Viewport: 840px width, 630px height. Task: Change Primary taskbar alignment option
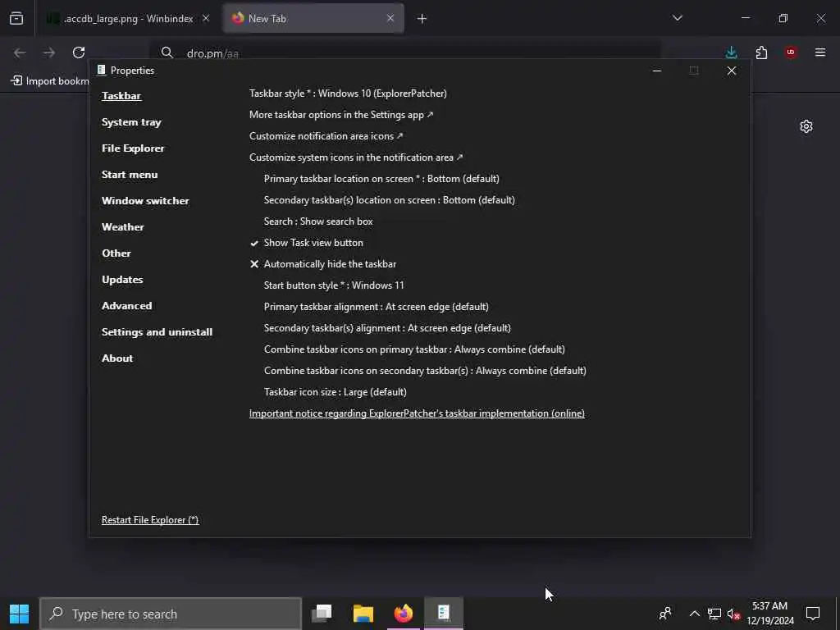(x=376, y=307)
